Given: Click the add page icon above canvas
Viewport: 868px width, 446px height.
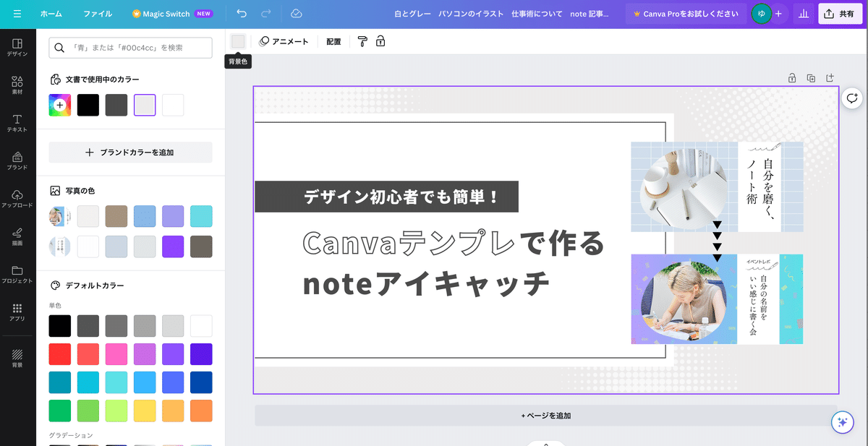Looking at the screenshot, I should tap(830, 78).
